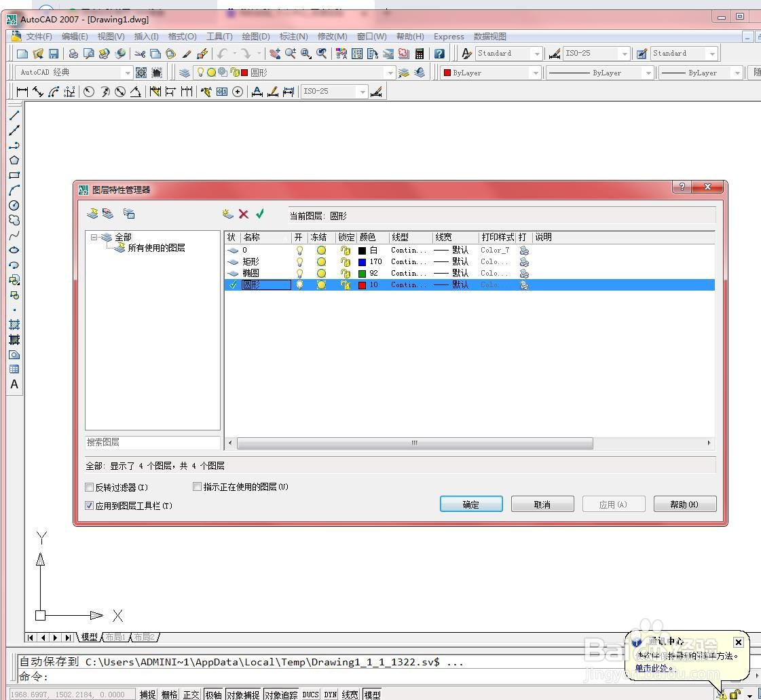
Task: Open the Standard table style dropdown
Action: [712, 54]
